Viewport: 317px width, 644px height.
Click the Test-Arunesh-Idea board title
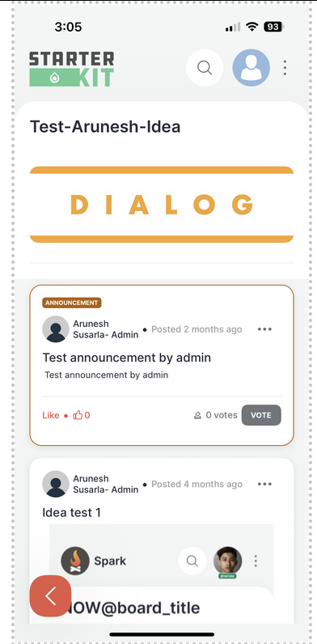pos(105,126)
